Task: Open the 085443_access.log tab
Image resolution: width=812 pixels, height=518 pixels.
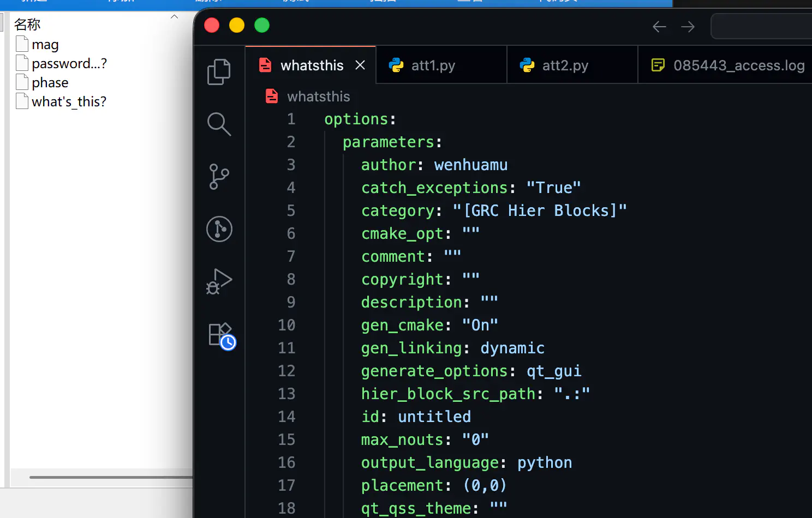Action: tap(738, 65)
